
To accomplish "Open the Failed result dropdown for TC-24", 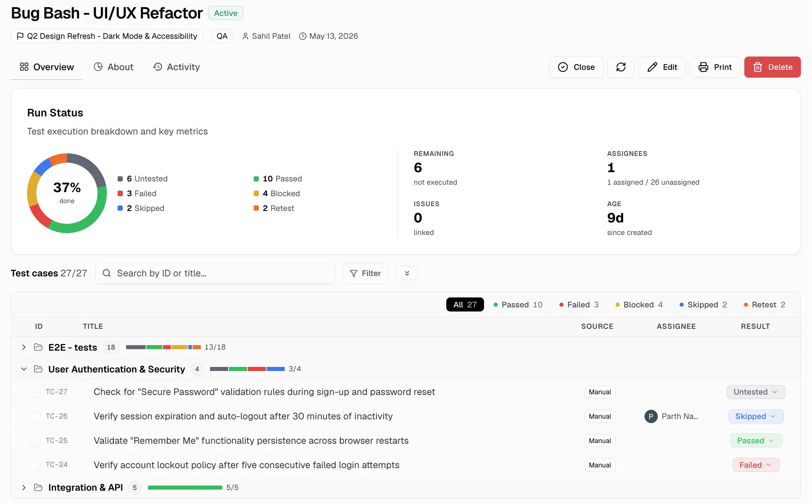I will click(756, 465).
